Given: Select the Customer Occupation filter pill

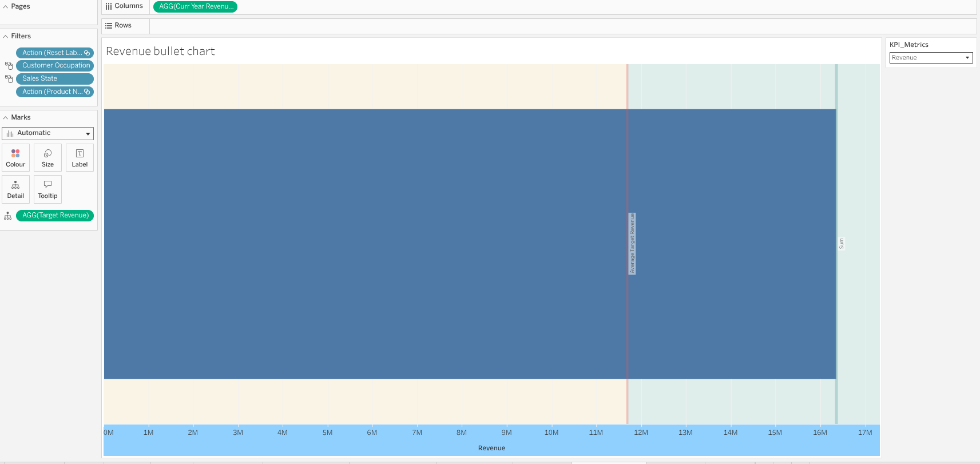Looking at the screenshot, I should point(55,66).
